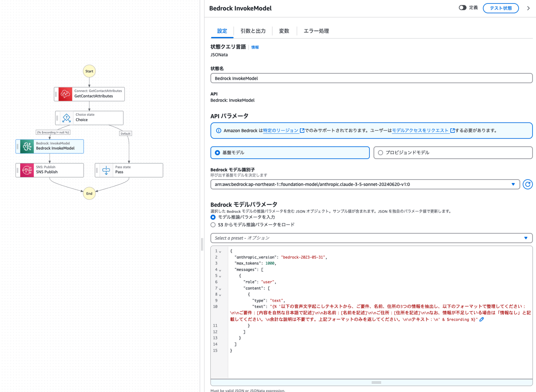Screen dimensions: 536x392
Task: Click the "user" role value in editor
Action: coord(267,282)
